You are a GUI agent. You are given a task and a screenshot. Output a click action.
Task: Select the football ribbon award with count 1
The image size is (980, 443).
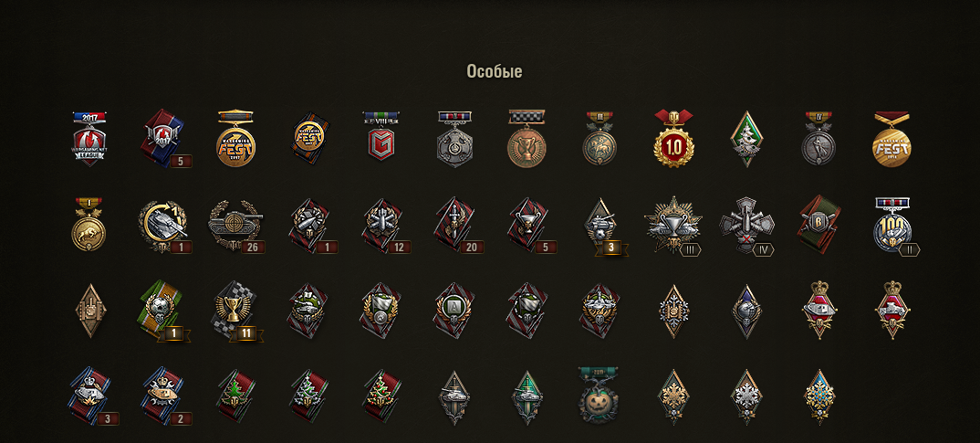162,310
